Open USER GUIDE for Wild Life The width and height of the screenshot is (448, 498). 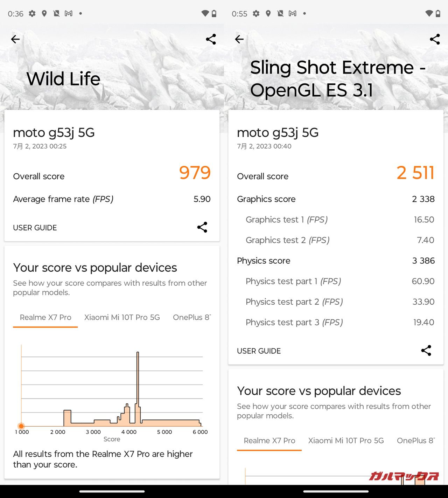(x=35, y=228)
